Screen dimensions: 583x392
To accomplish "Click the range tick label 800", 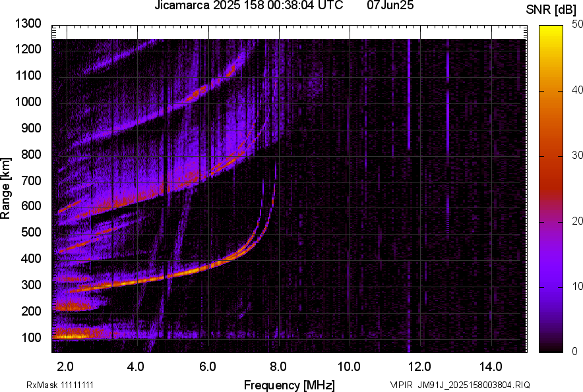I will [31, 154].
